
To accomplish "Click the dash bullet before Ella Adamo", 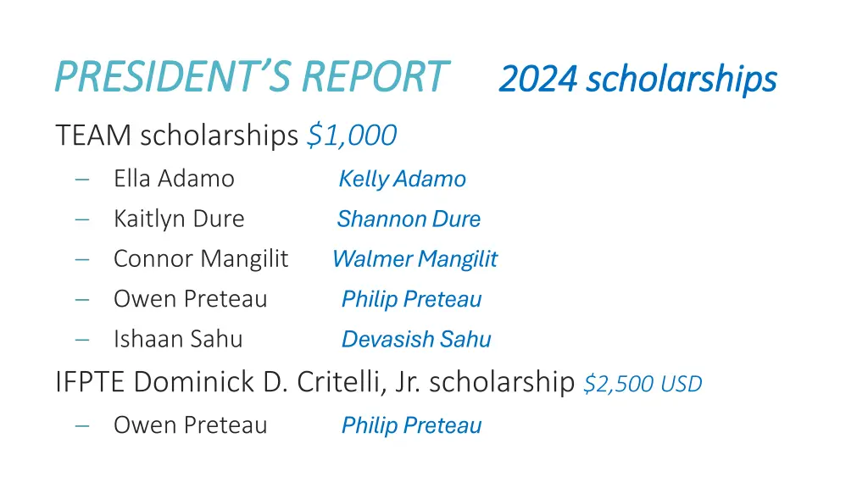I will coord(82,180).
